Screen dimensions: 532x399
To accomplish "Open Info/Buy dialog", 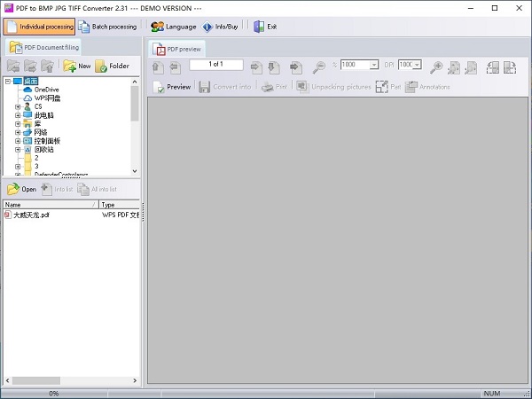I will pyautogui.click(x=220, y=27).
